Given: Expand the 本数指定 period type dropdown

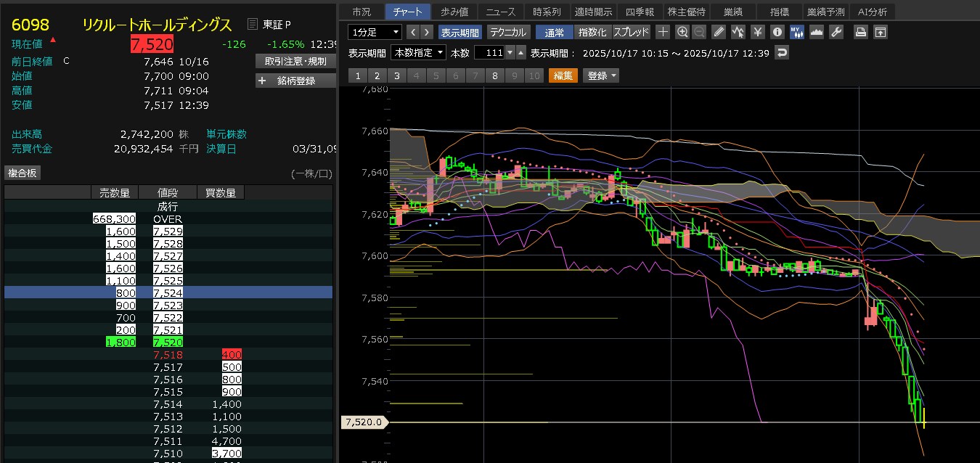Looking at the screenshot, I should coord(418,53).
